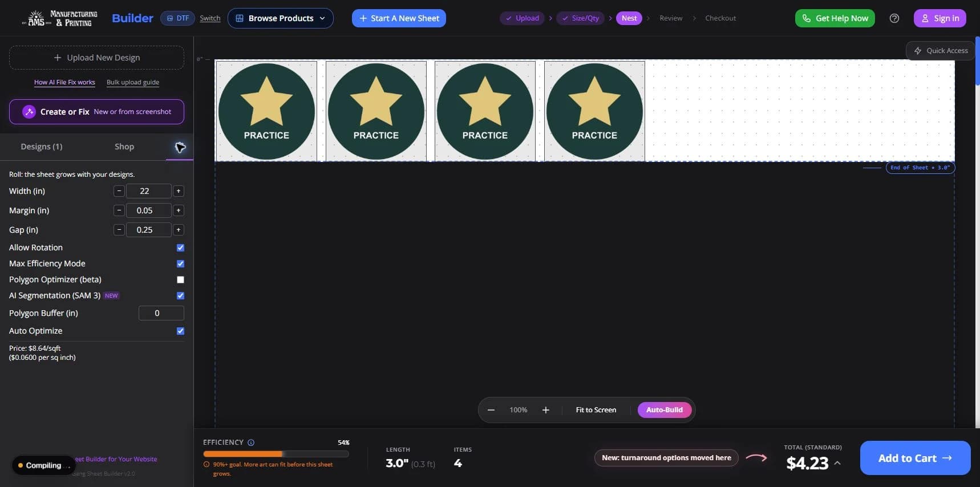The height and width of the screenshot is (487, 980).
Task: Click the AMS Manufacturing & Printing logo
Action: point(60,18)
